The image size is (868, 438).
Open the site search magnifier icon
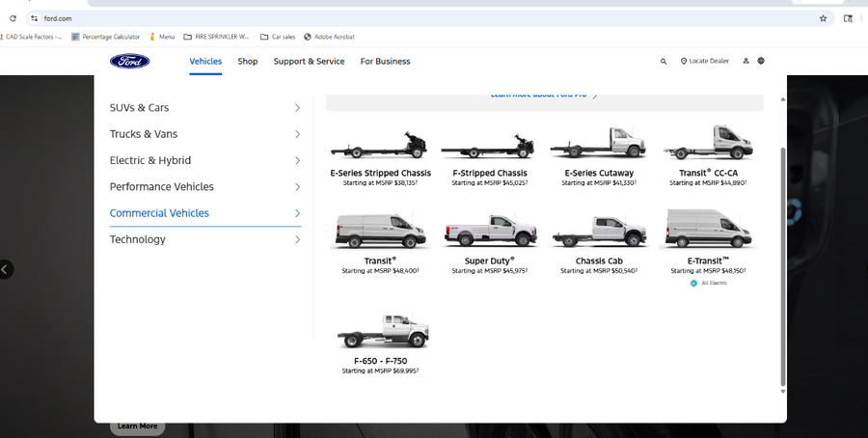point(664,61)
